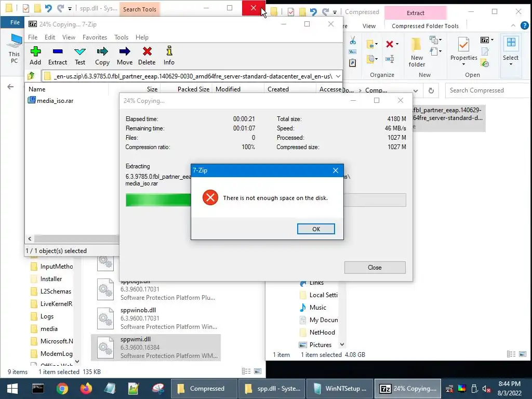
Task: Open the 7-Zip Edit menu
Action: coord(49,37)
